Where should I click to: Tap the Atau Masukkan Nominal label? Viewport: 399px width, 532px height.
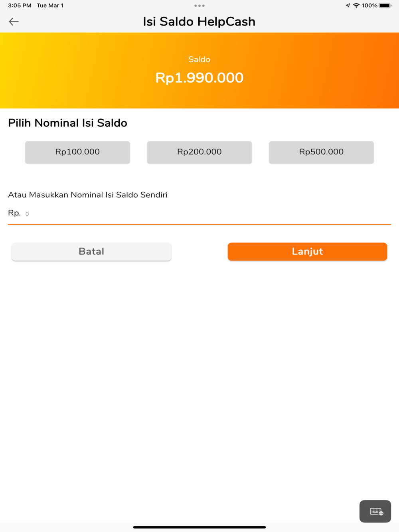coord(88,195)
